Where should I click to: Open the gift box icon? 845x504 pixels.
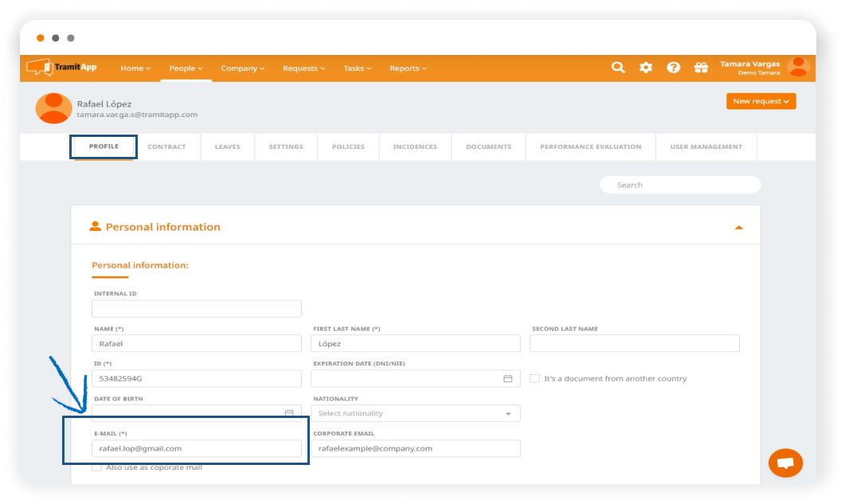[x=701, y=68]
